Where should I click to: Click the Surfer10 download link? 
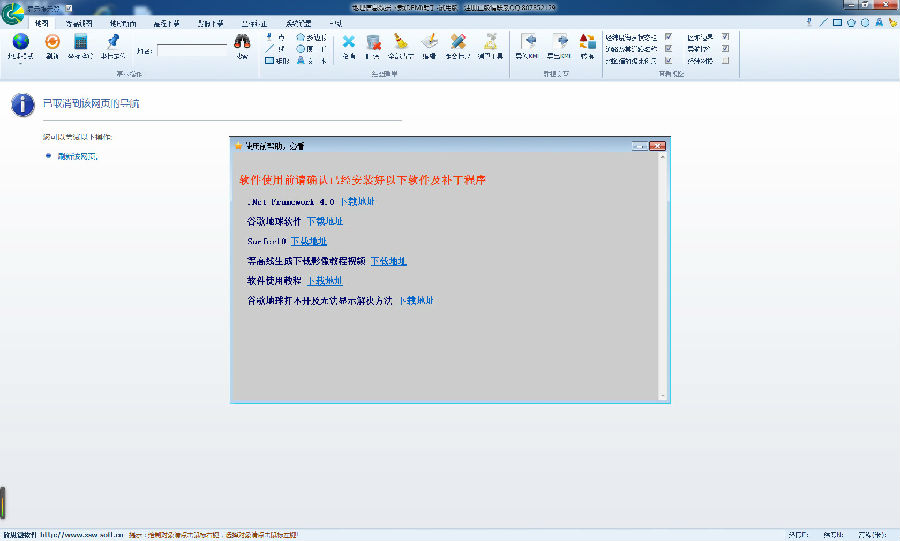coord(309,241)
